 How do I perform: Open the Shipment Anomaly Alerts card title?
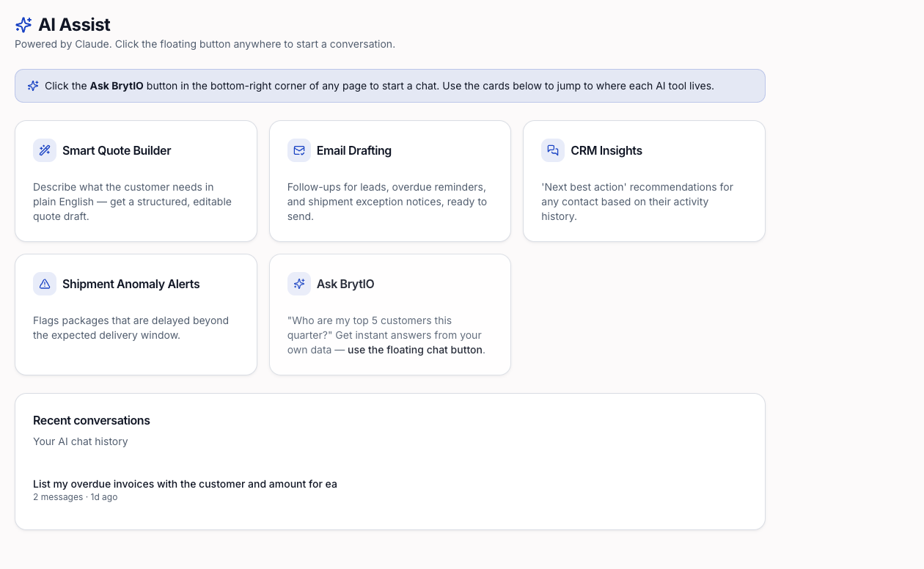point(131,284)
